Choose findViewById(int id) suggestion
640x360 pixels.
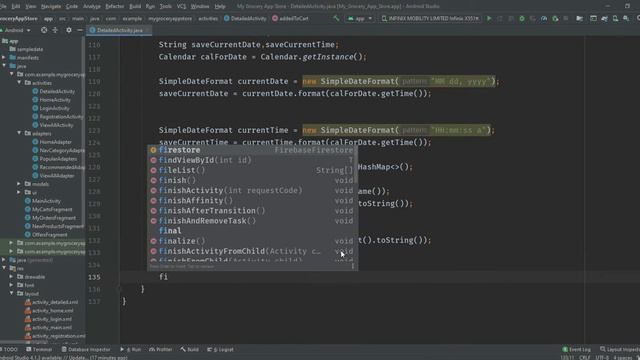252,160
